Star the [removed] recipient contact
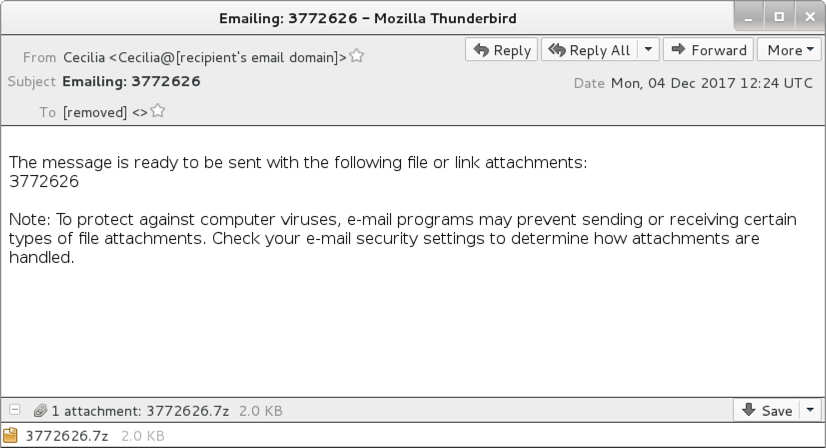Image resolution: width=826 pixels, height=448 pixels. click(158, 111)
